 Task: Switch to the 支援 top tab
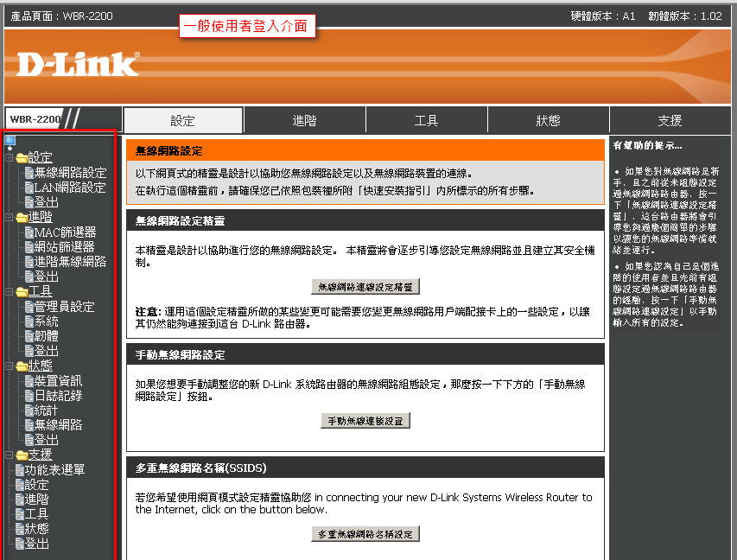670,120
